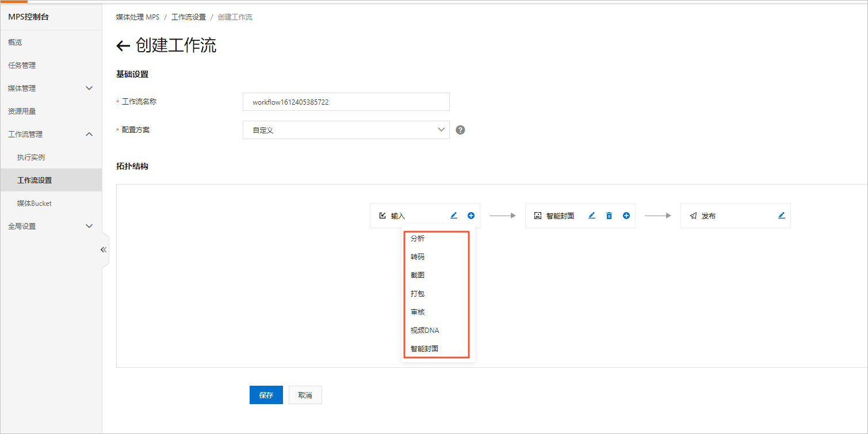
Task: Click the help question mark icon next to 配置方案
Action: 460,130
